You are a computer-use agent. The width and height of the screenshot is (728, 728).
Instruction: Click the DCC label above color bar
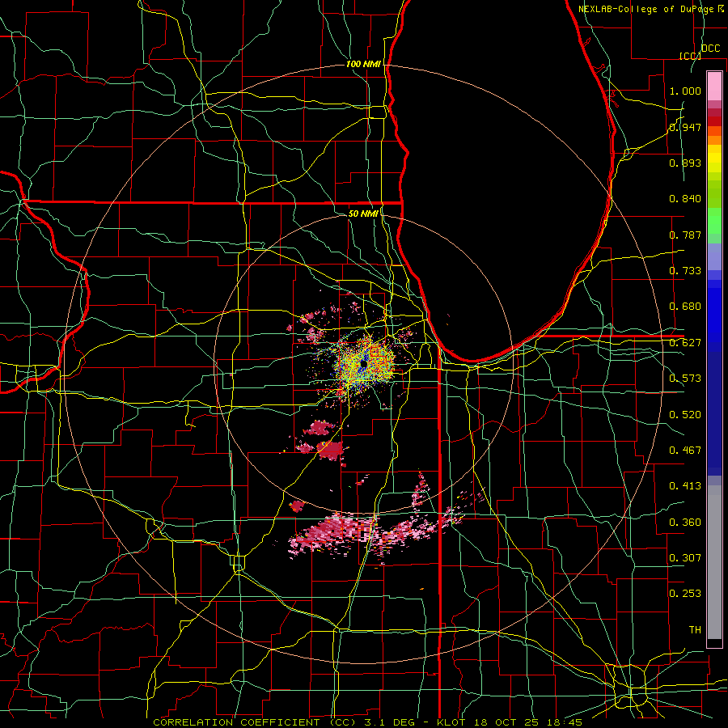[710, 49]
